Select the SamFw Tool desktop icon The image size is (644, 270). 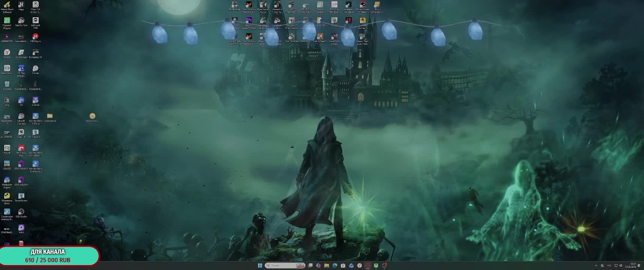pos(21,22)
